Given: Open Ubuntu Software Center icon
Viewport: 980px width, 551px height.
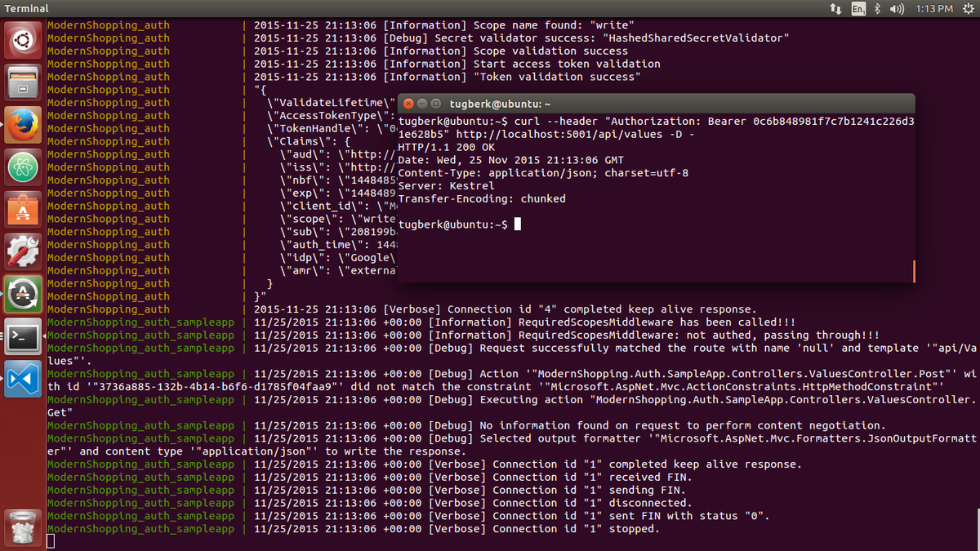Looking at the screenshot, I should point(23,210).
